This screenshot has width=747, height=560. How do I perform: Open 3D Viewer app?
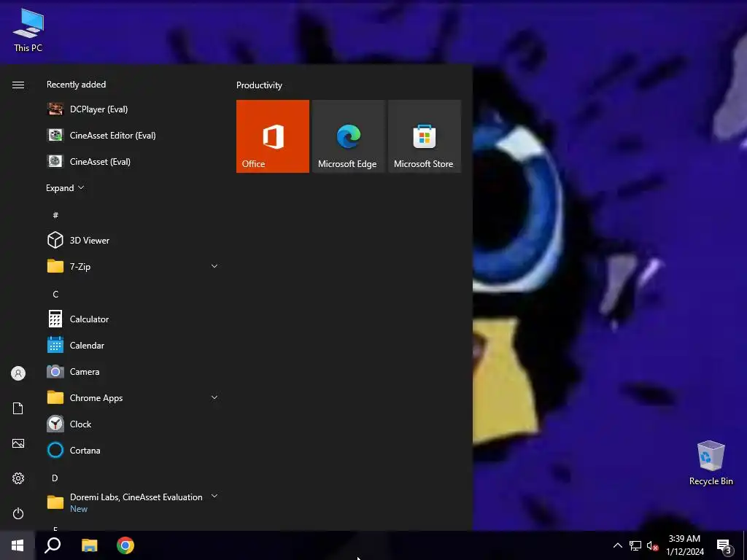(133, 241)
